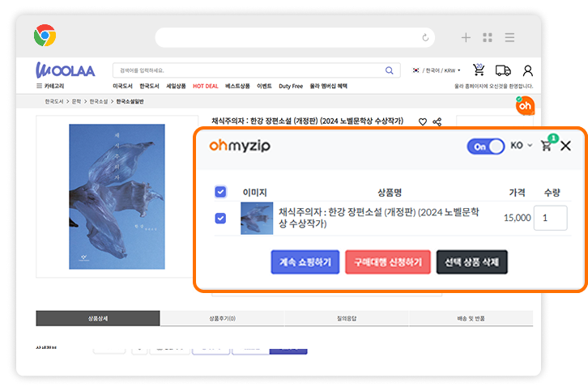Click the quantity input field
The image size is (588, 391).
[550, 218]
